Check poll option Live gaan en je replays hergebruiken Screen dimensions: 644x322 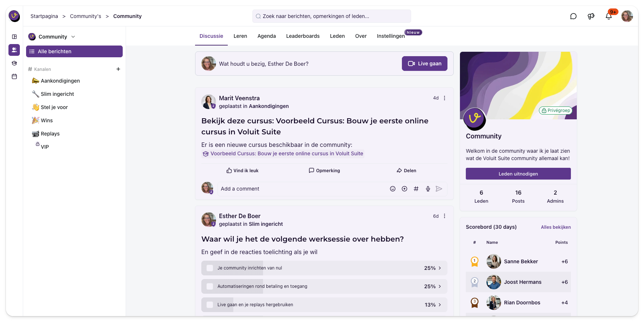(210, 305)
